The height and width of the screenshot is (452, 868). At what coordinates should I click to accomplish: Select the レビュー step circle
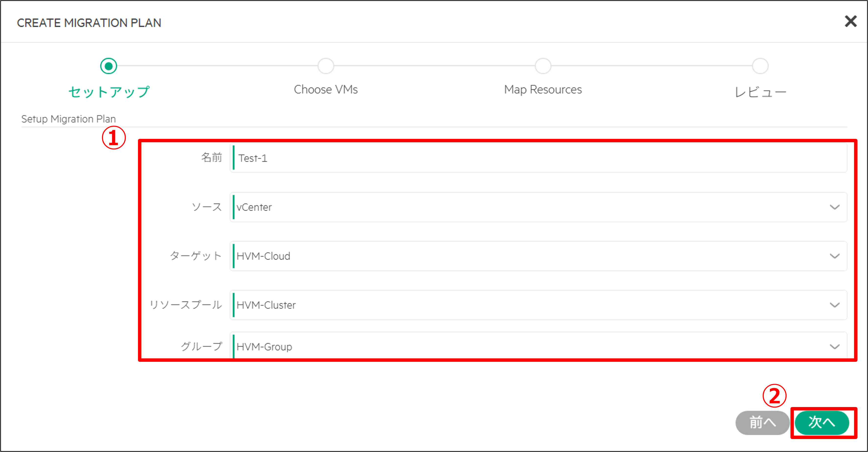(760, 66)
